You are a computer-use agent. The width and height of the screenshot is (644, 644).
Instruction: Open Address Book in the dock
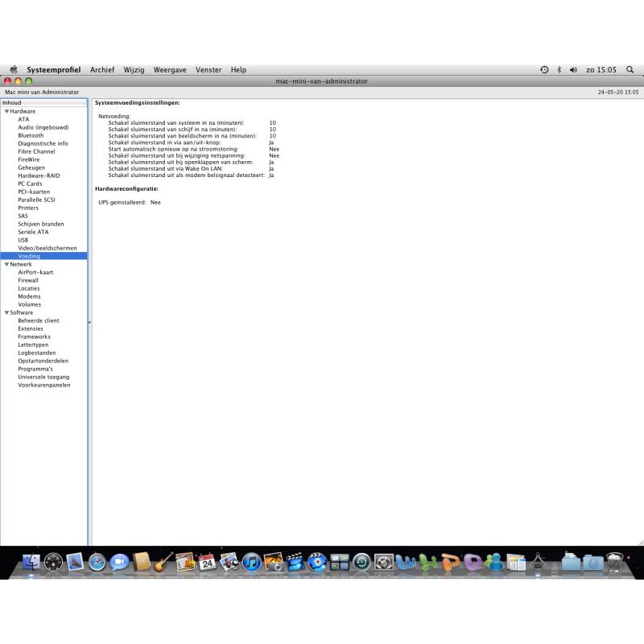pyautogui.click(x=142, y=562)
